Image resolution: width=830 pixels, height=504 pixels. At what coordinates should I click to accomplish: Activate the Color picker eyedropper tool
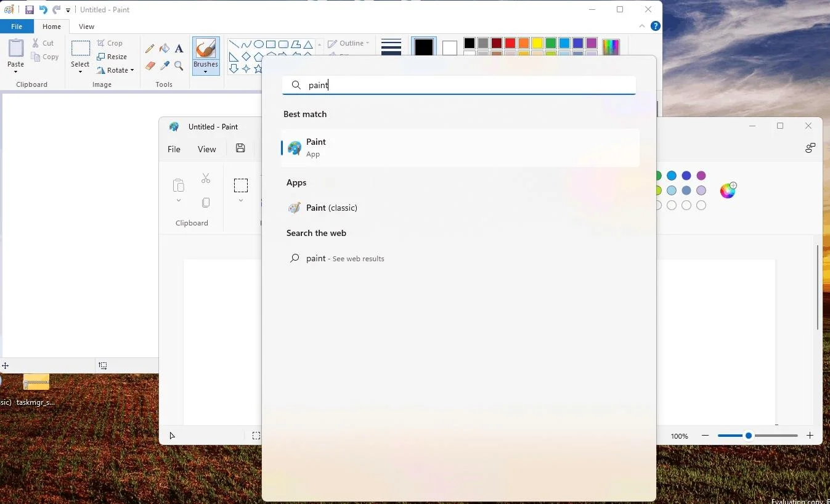[x=165, y=65]
